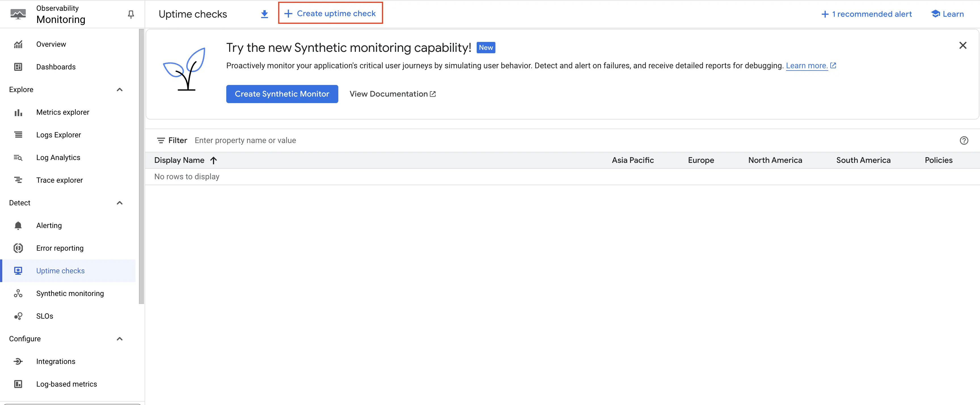
Task: Click the SLOs icon
Action: (x=18, y=316)
